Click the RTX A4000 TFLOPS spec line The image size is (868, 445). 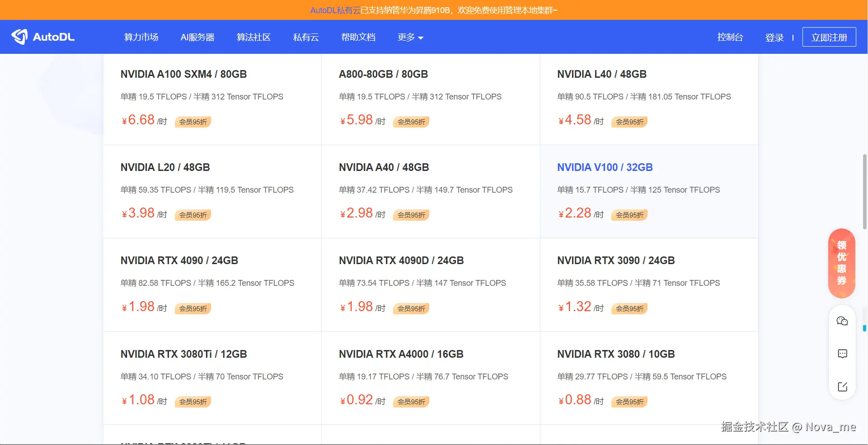coord(423,377)
